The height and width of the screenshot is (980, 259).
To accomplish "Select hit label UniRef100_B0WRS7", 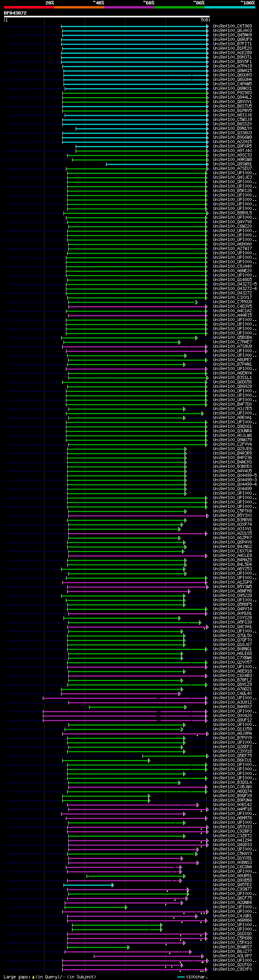I will click(232, 947).
